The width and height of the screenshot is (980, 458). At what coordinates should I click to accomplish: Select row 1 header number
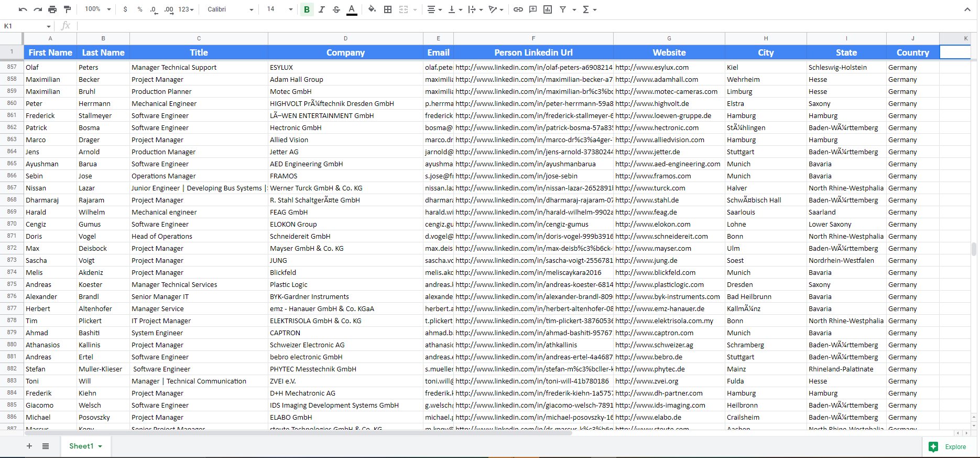[12, 52]
